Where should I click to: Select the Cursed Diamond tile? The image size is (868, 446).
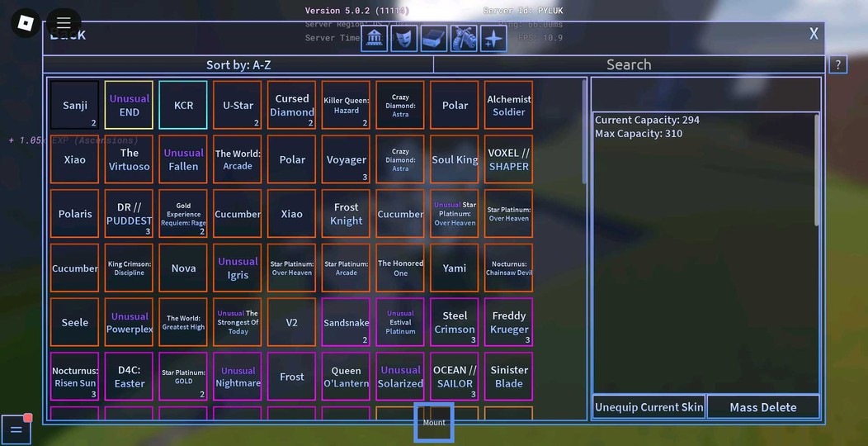point(292,105)
